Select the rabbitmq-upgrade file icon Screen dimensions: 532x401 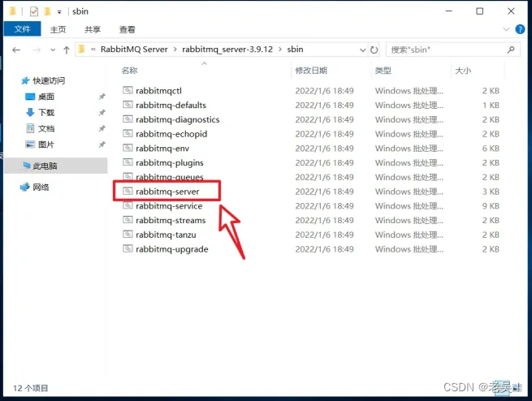point(128,248)
